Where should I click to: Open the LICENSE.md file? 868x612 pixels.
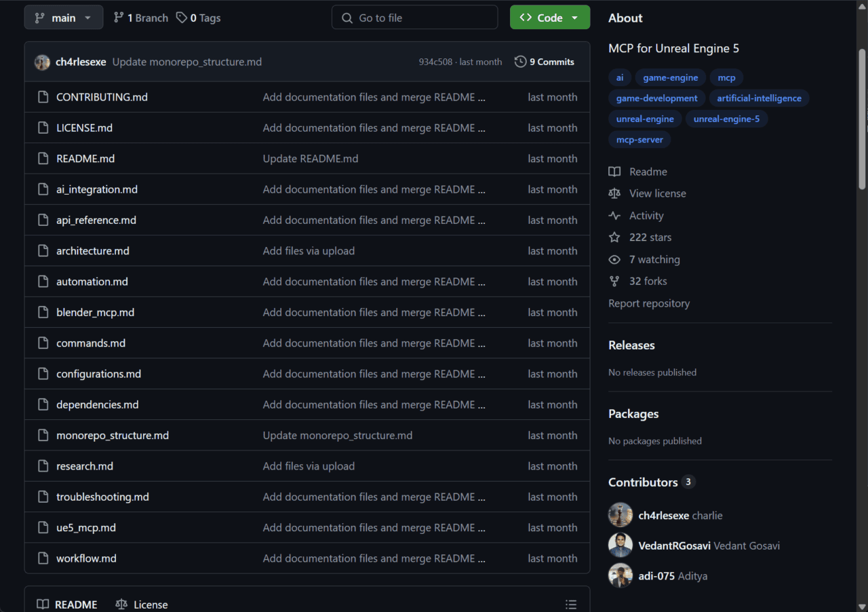pyautogui.click(x=84, y=128)
